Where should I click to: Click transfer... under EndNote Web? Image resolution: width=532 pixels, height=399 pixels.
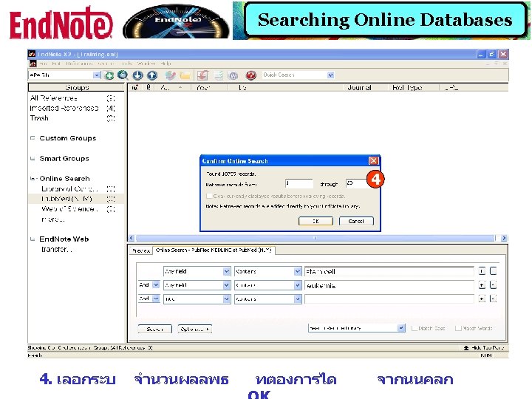point(57,250)
